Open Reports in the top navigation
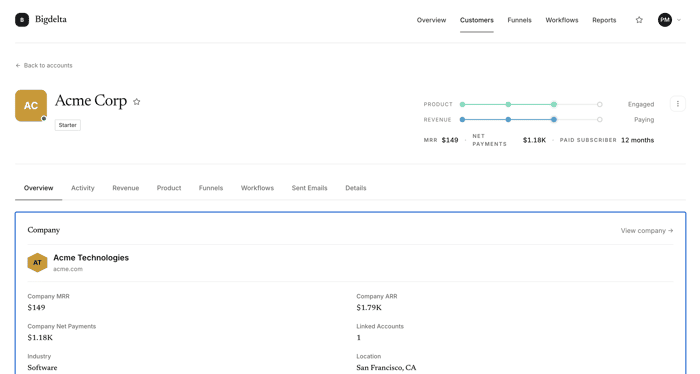 click(x=604, y=20)
